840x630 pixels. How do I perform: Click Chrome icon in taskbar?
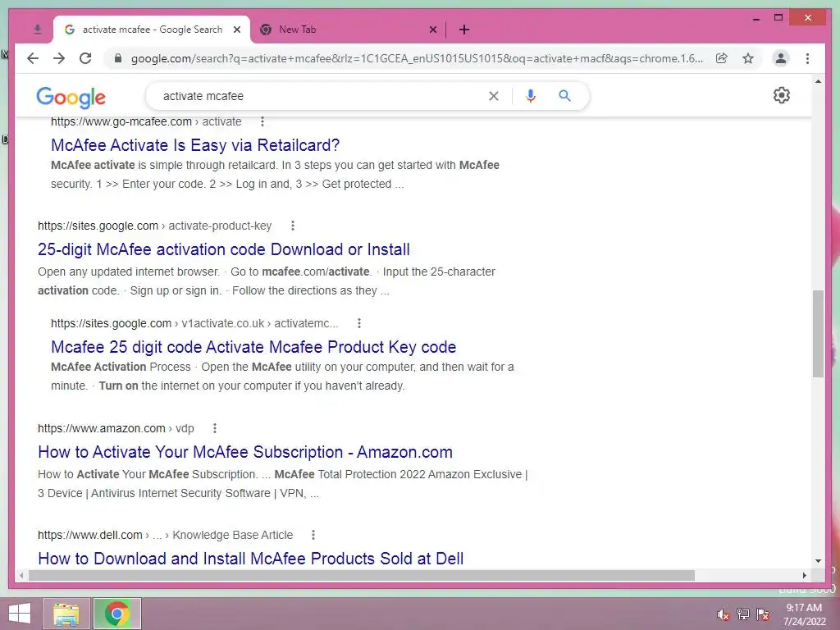[117, 614]
